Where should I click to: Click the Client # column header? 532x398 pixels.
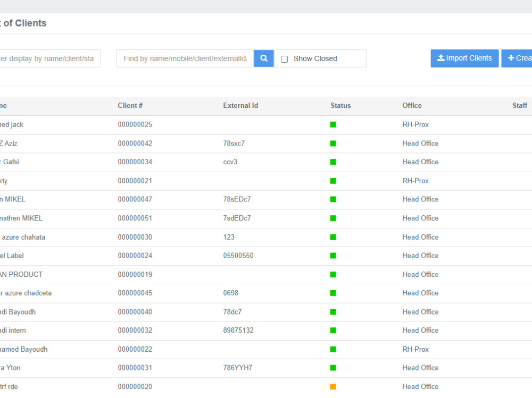[x=130, y=105]
